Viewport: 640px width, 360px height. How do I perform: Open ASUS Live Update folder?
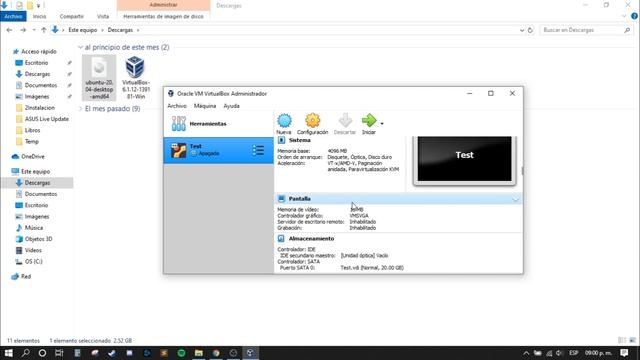tap(47, 119)
